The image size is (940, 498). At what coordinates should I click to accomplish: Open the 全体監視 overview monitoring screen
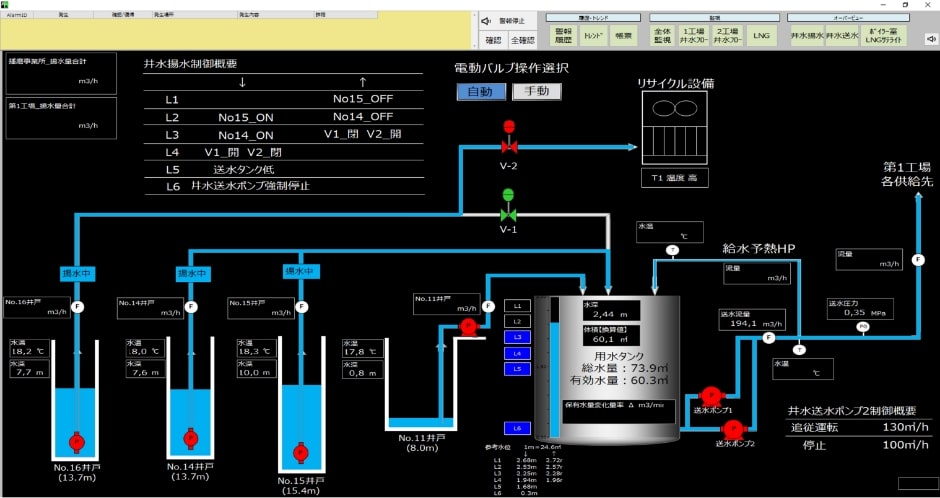[663, 35]
